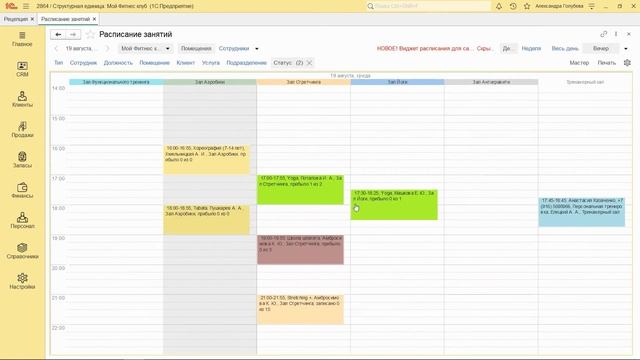Open notifications bell icon
640x360 pixels.
pyautogui.click(x=499, y=6)
